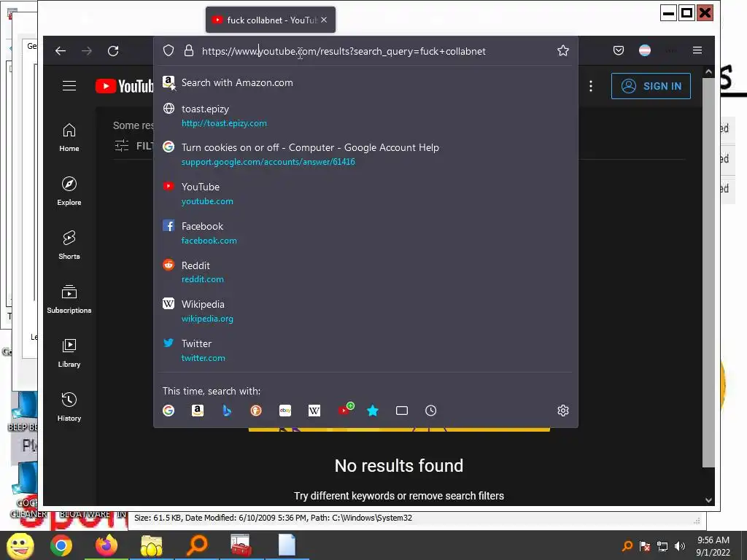747x560 pixels.
Task: Select the Wikipedia suggestion
Action: pyautogui.click(x=365, y=311)
